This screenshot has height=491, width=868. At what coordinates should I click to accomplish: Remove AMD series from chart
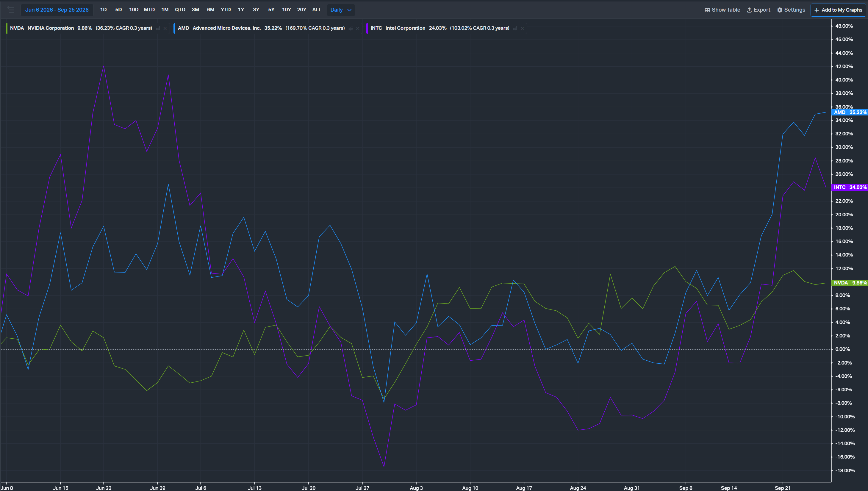tap(358, 28)
